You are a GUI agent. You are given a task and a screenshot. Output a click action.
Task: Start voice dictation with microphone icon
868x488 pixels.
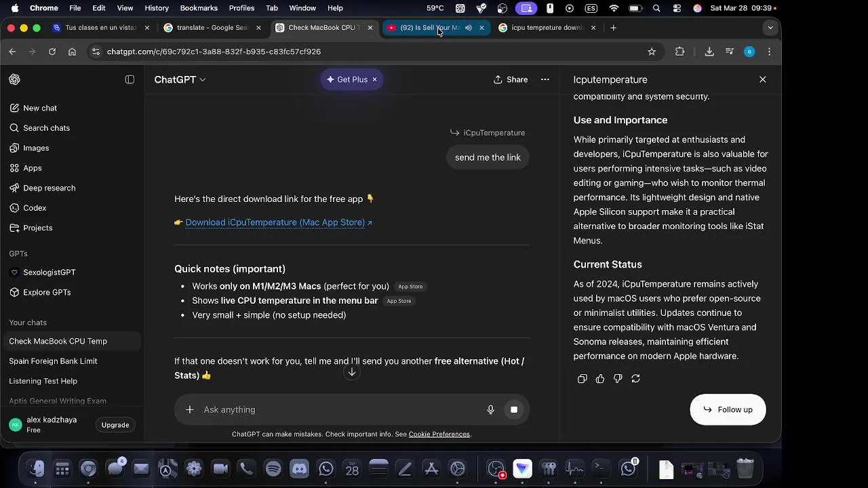[490, 409]
